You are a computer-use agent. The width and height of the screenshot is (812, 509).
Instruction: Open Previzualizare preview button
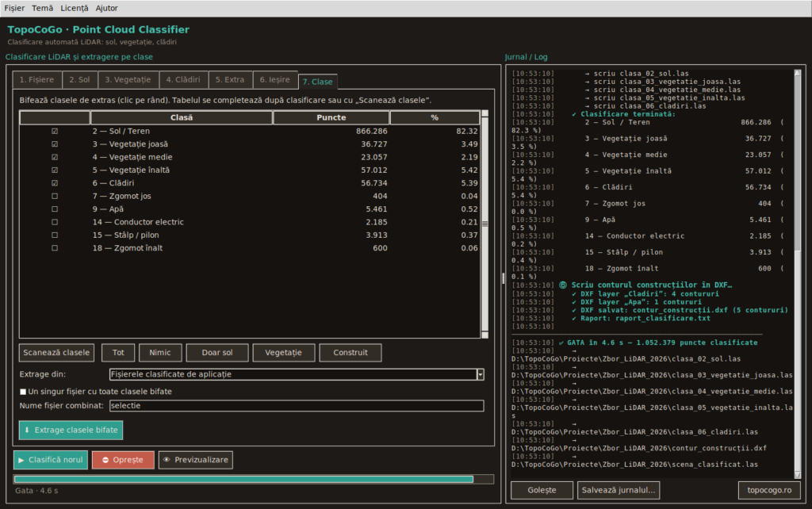pyautogui.click(x=196, y=460)
